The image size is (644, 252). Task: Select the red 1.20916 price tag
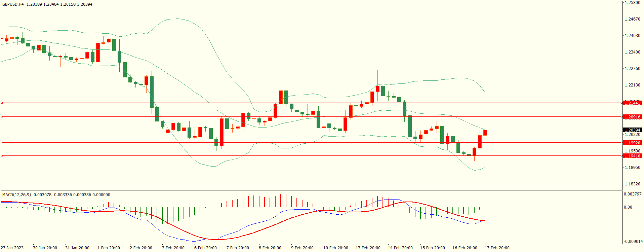click(x=632, y=117)
